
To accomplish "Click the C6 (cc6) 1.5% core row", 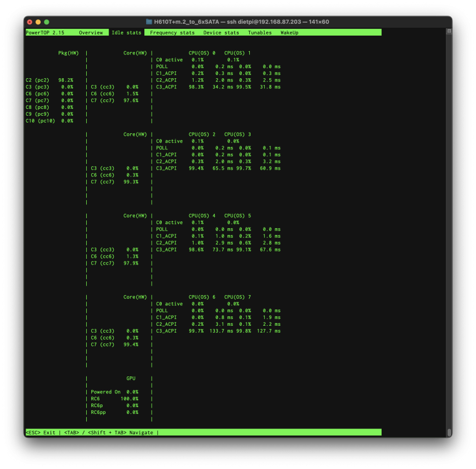I will [114, 94].
